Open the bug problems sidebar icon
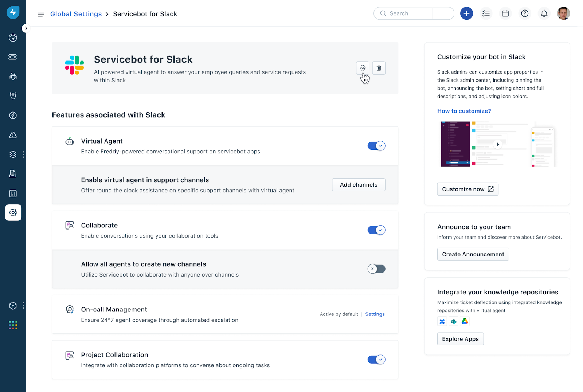 click(x=13, y=77)
